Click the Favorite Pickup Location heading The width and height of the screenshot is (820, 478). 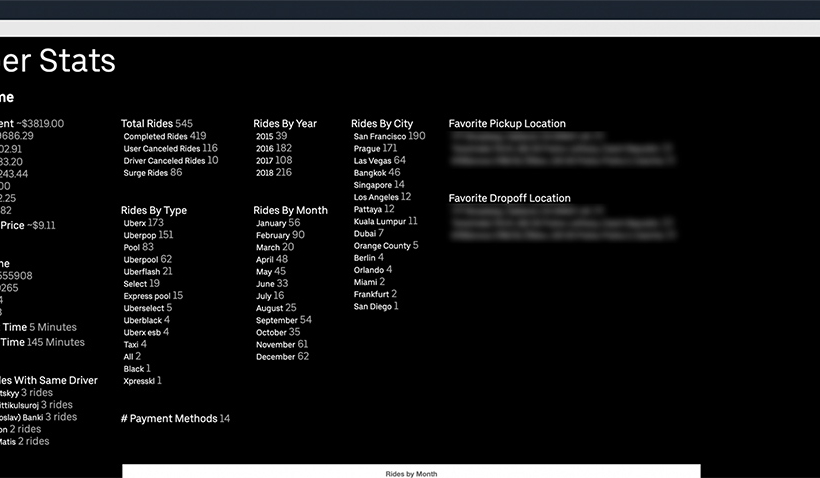click(507, 124)
